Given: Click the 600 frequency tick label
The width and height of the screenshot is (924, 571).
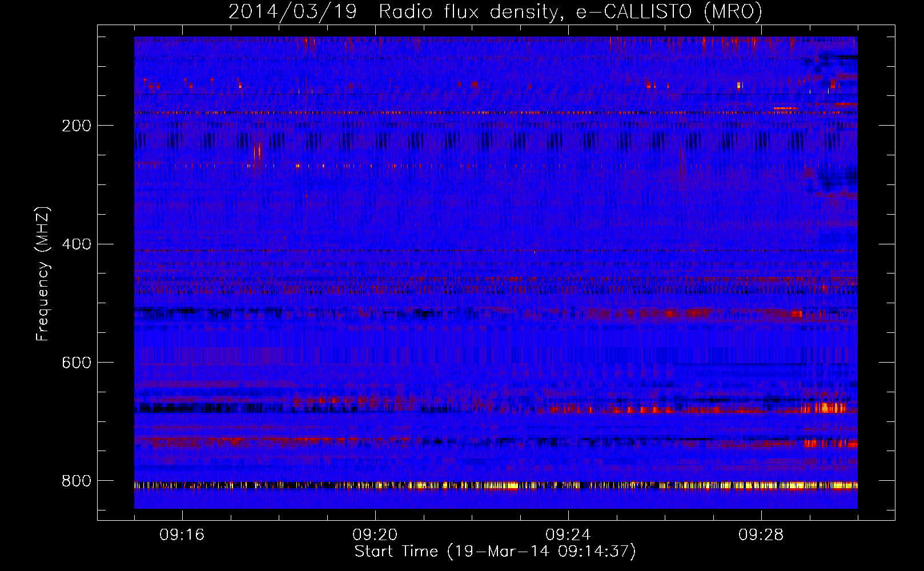Looking at the screenshot, I should coord(77,363).
